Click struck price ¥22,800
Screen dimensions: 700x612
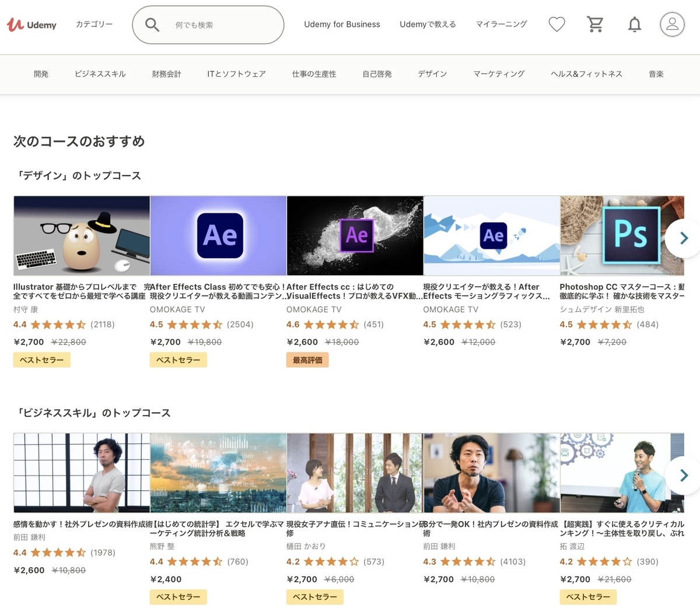[69, 342]
